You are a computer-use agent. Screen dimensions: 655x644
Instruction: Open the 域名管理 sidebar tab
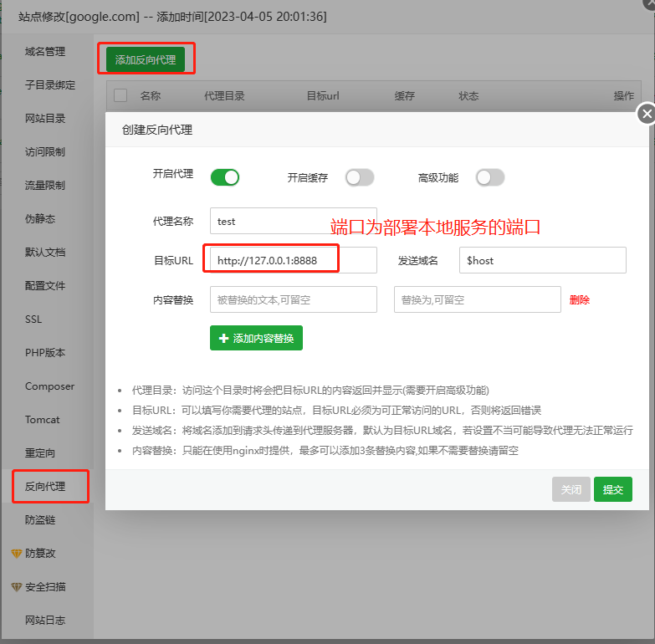[x=45, y=52]
